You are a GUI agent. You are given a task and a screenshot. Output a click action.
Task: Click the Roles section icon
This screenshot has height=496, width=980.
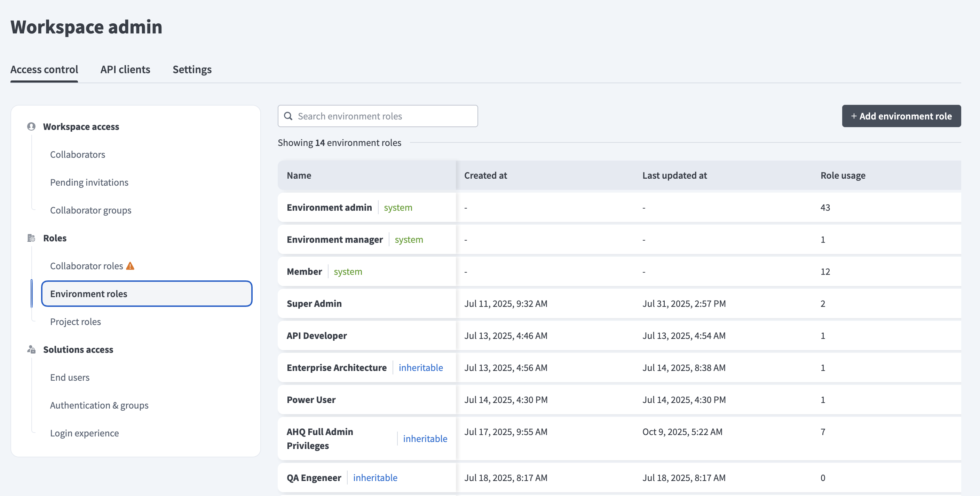(x=32, y=238)
